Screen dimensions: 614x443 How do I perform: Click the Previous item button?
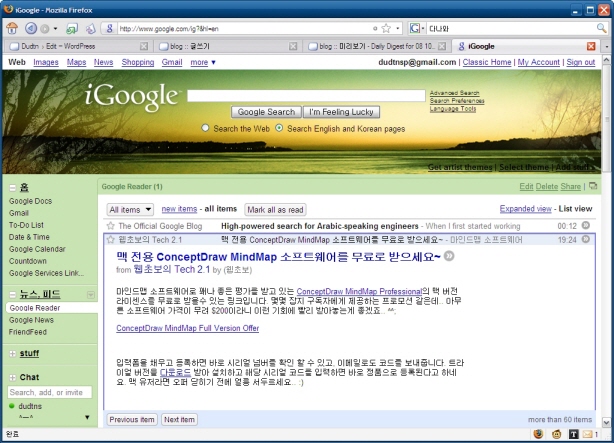point(132,419)
